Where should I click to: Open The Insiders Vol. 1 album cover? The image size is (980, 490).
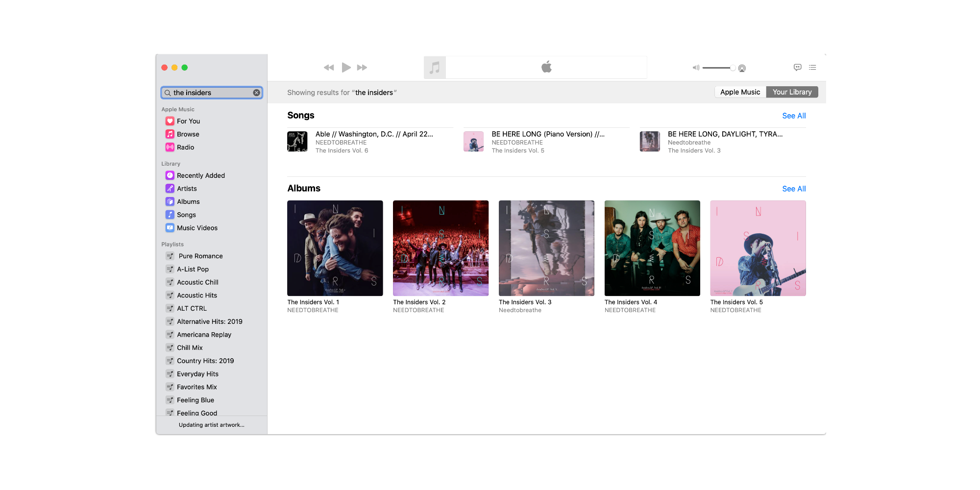pos(335,248)
